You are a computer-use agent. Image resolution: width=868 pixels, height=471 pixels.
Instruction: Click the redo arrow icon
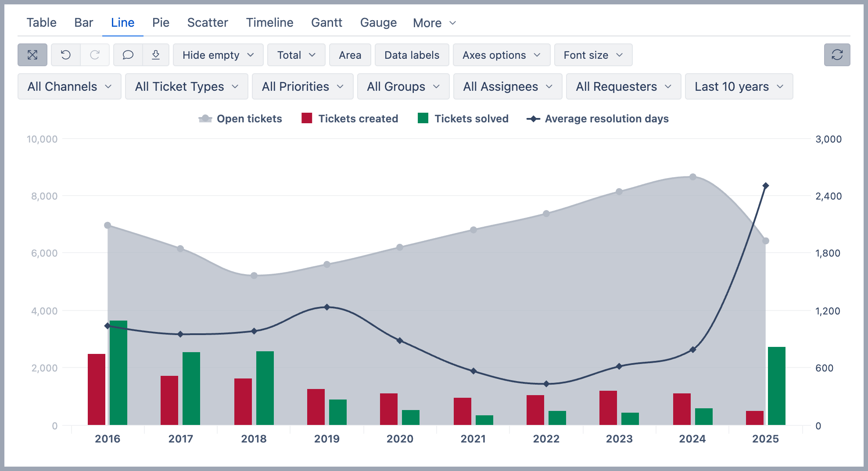tap(95, 55)
